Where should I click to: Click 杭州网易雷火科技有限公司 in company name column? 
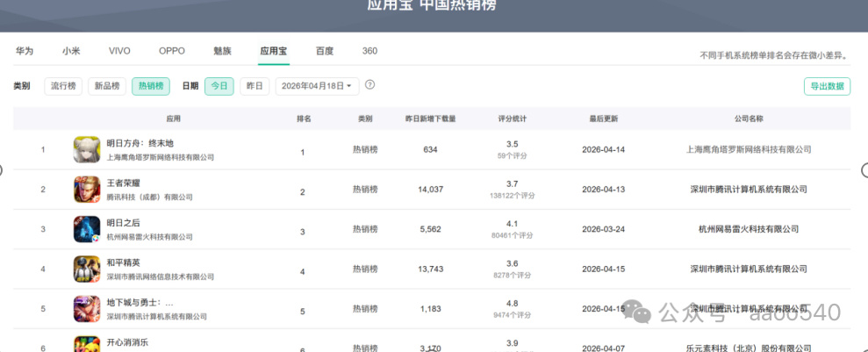[x=749, y=229]
